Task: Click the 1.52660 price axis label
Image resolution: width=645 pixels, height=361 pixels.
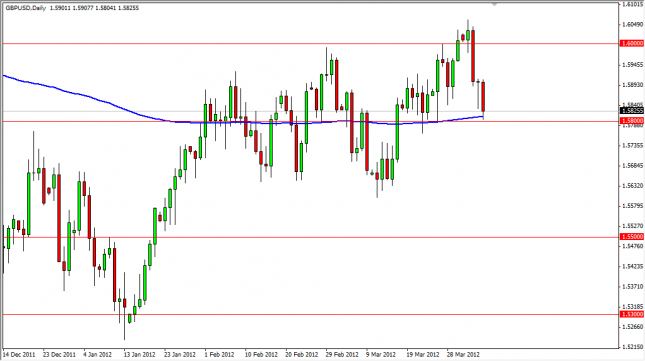Action: pyautogui.click(x=633, y=327)
